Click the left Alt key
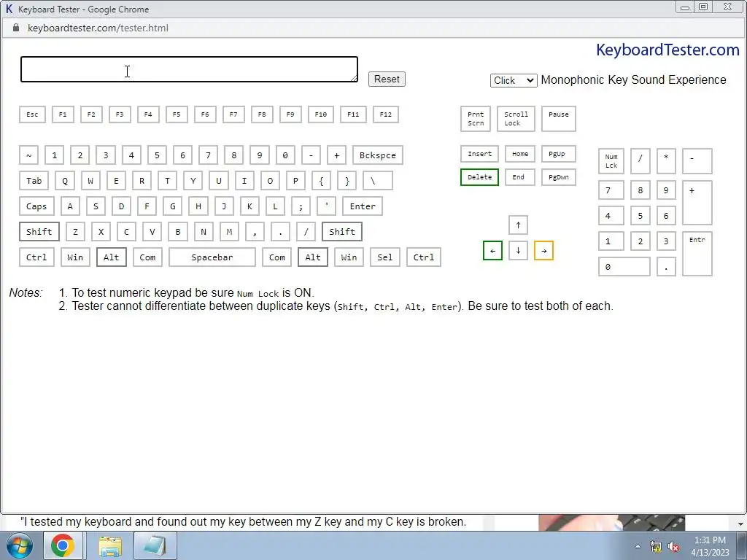 (x=112, y=257)
